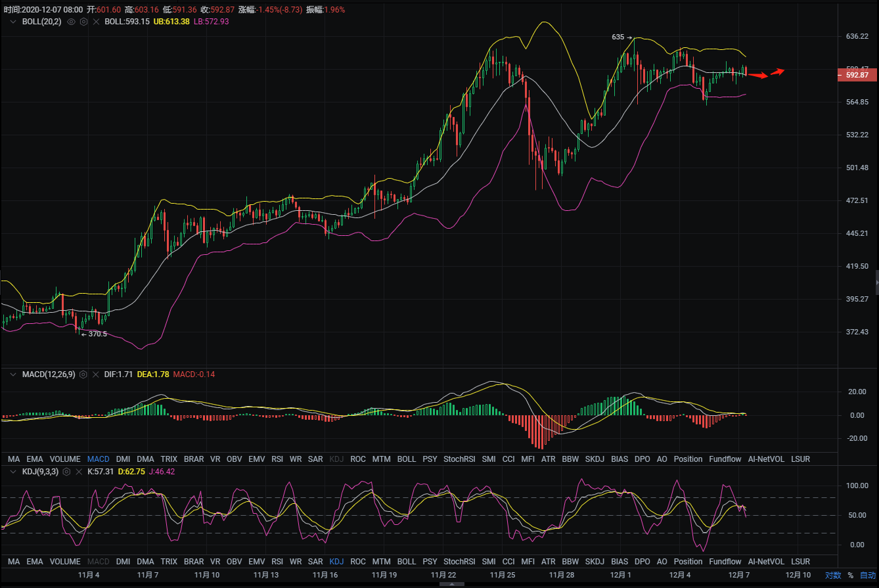Toggle 对数 logarithmic scale
This screenshot has width=879, height=588.
[832, 575]
